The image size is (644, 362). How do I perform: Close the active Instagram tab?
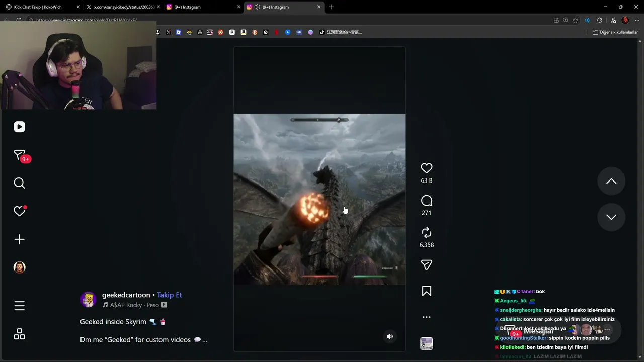point(319,7)
